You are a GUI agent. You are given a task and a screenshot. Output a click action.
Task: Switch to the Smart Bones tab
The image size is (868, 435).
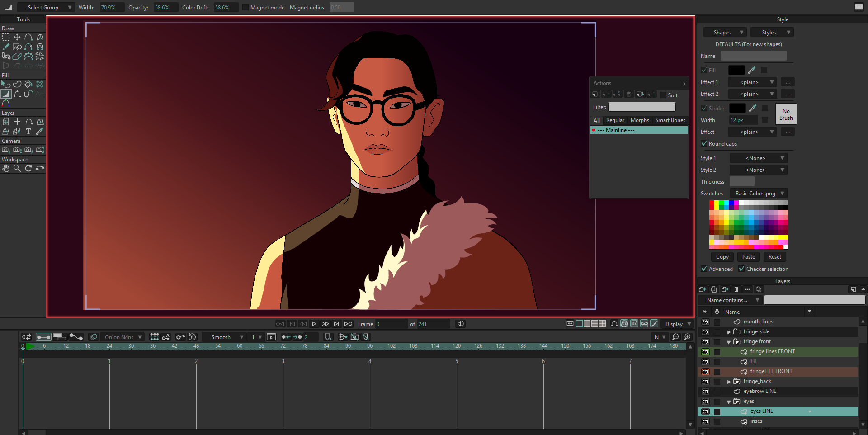point(670,120)
